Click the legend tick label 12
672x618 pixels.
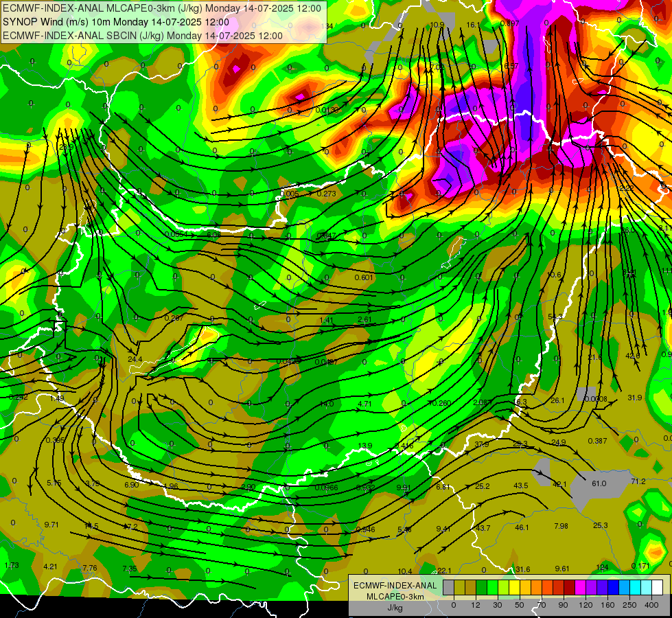pos(475,605)
